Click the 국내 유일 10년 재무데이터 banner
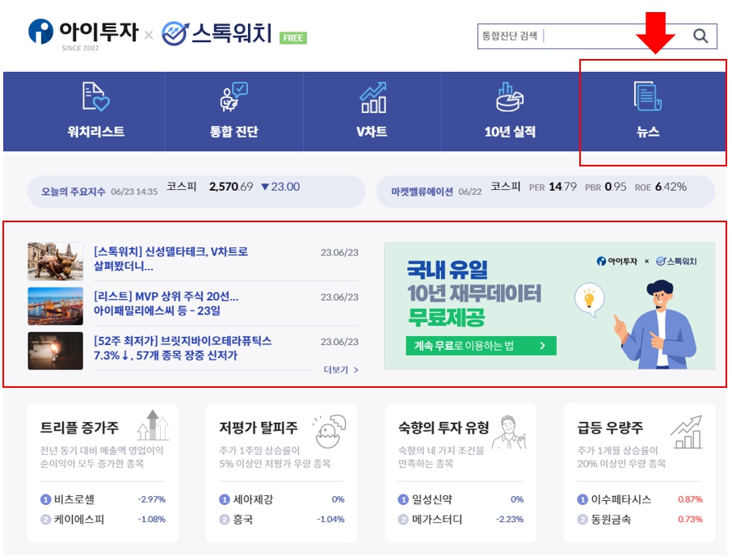Viewport: 732px width, 560px height. pos(549,306)
